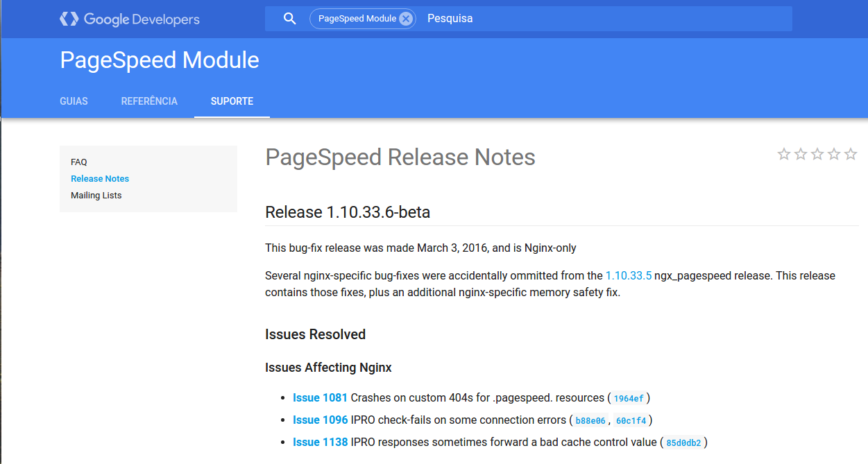Viewport: 868px width, 464px height.
Task: Click the PageSpeed Release Notes heading
Action: pyautogui.click(x=400, y=157)
